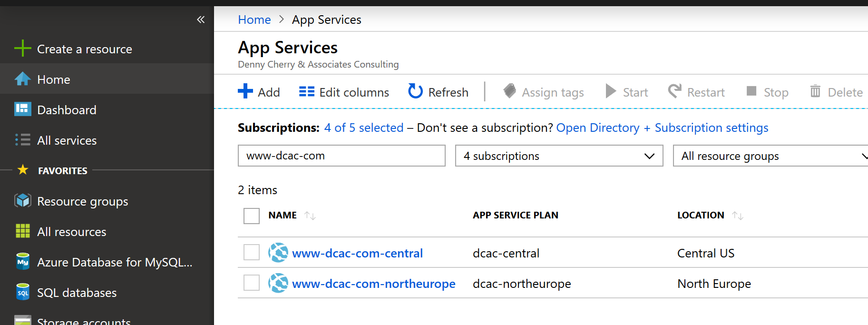This screenshot has width=868, height=325.
Task: Open the All resource groups dropdown
Action: pyautogui.click(x=770, y=156)
